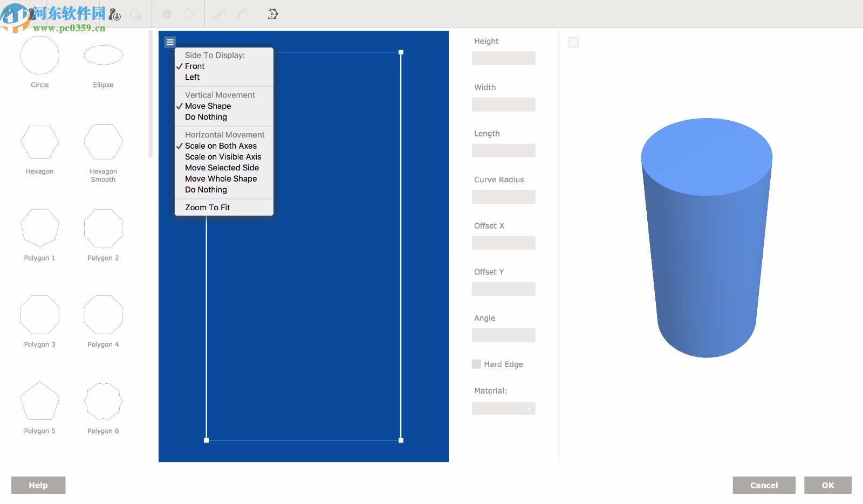This screenshot has width=863, height=504.
Task: Click the hamburger menu icon on blue canvas
Action: (x=170, y=42)
